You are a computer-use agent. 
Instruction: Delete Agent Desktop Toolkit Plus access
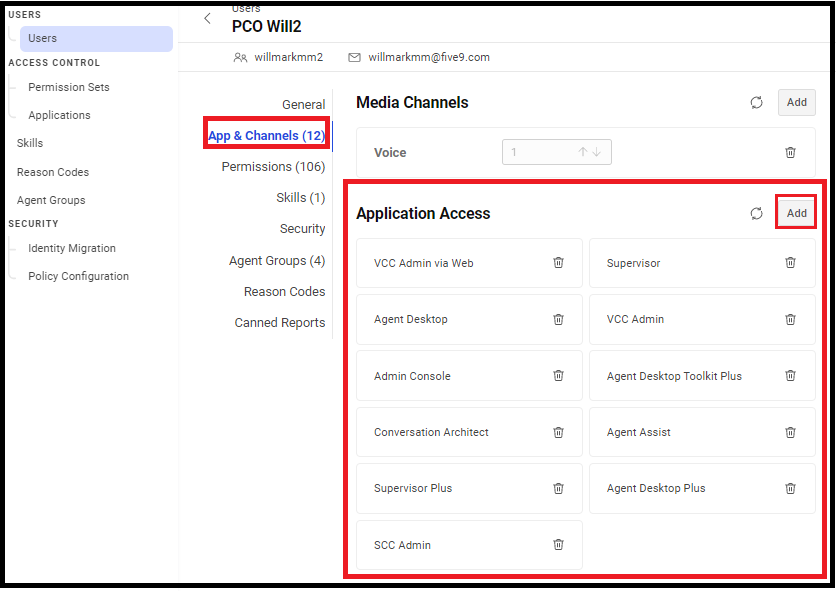pos(790,376)
